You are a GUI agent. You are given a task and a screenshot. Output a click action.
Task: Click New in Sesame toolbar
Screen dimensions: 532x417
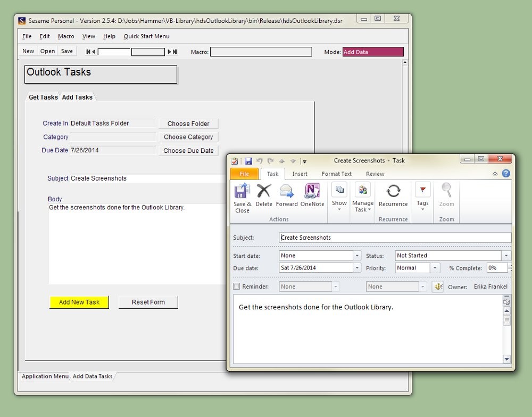pyautogui.click(x=28, y=51)
